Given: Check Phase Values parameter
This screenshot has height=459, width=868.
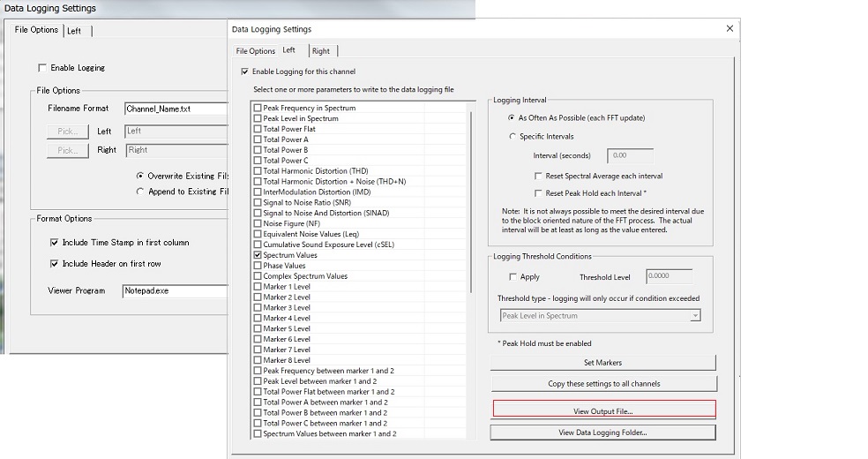Looking at the screenshot, I should point(258,266).
